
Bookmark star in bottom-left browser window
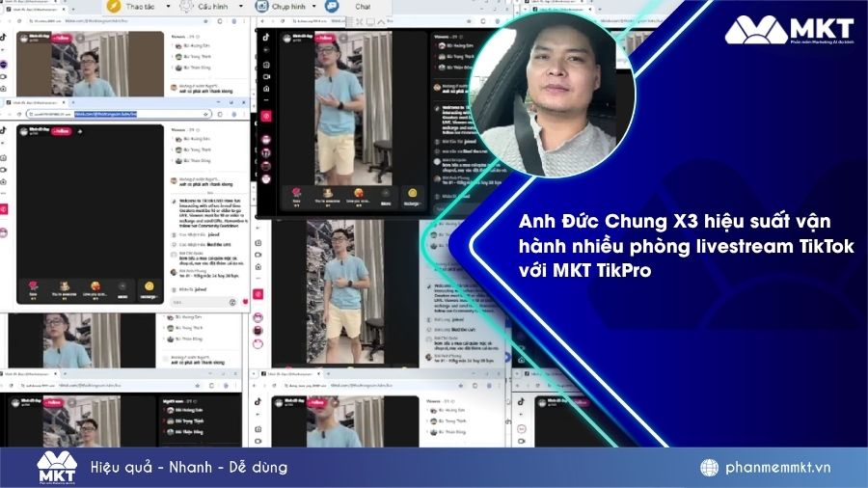(198, 385)
